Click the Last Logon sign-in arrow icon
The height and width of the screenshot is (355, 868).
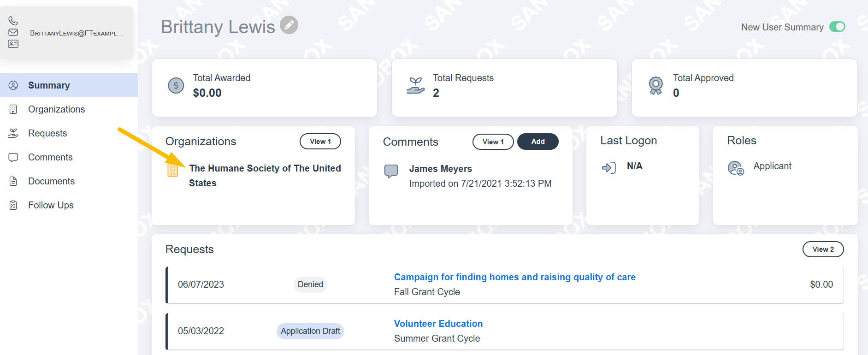coord(609,167)
